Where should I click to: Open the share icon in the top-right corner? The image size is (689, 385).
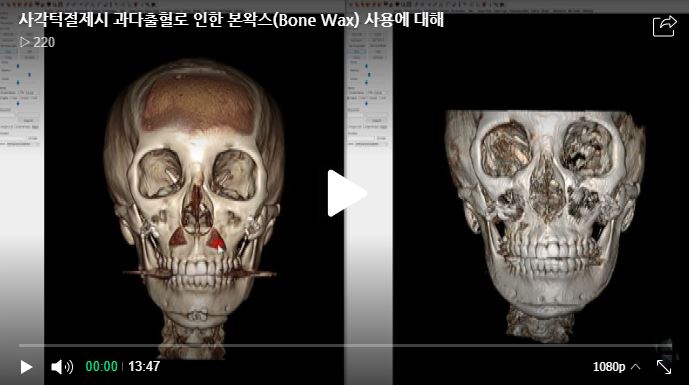(664, 26)
